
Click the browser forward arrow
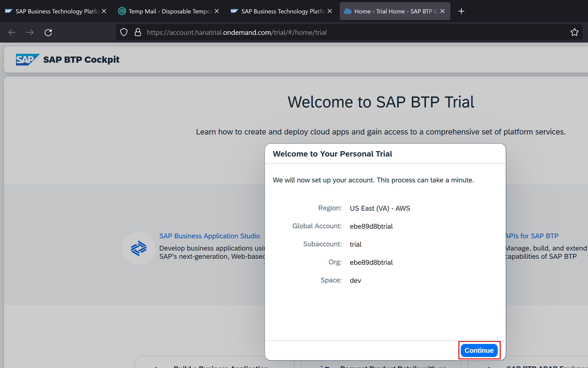click(30, 32)
